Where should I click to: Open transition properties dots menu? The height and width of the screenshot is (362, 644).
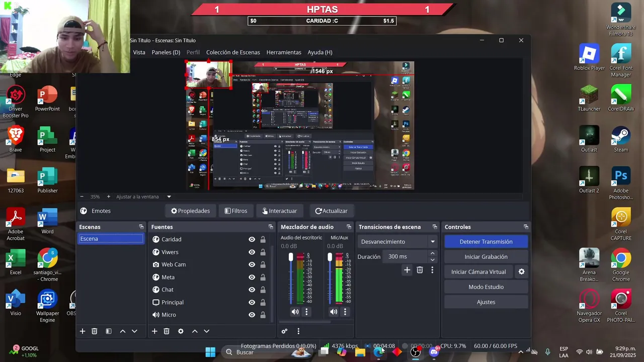[432, 270]
